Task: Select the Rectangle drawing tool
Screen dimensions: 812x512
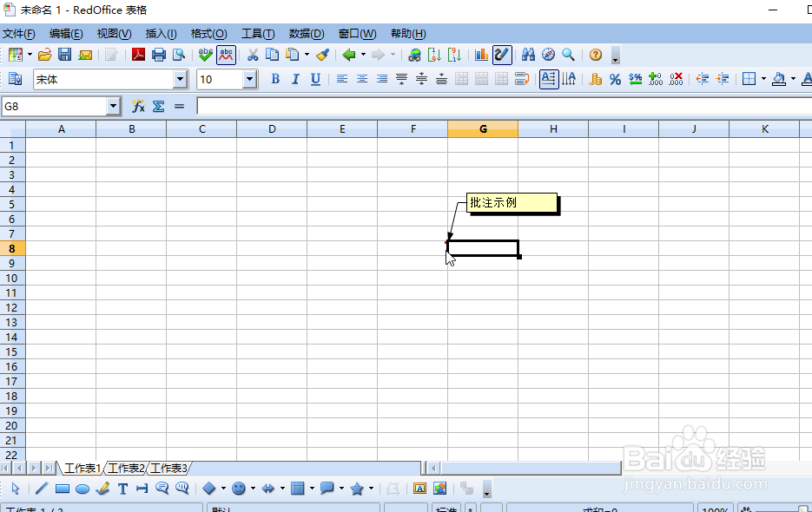Action: click(63, 489)
